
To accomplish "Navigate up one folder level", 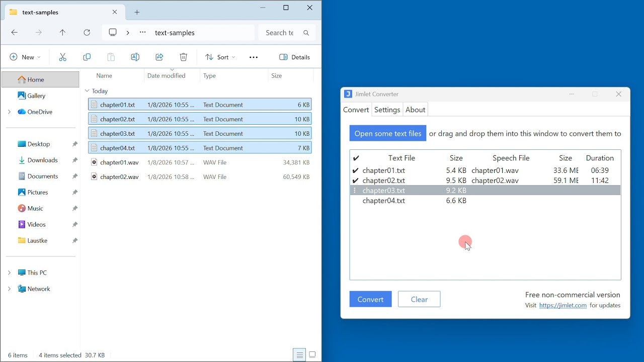I will click(62, 32).
